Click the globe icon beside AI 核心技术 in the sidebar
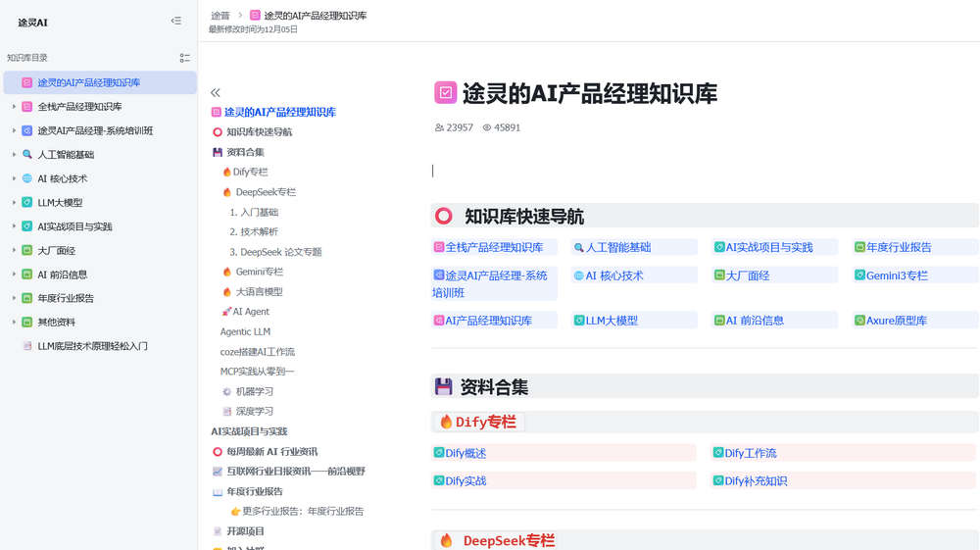The width and height of the screenshot is (980, 550). tap(26, 178)
